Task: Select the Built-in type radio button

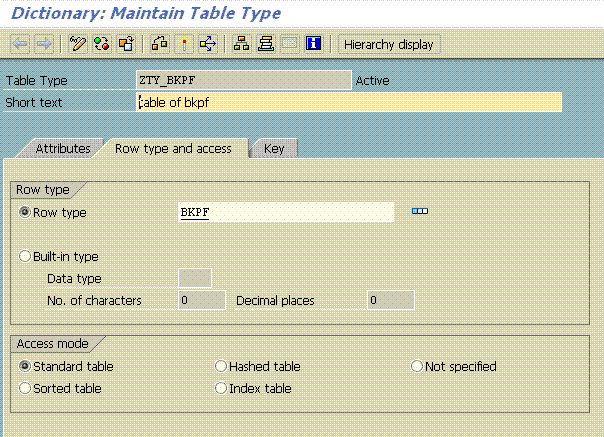Action: (26, 256)
